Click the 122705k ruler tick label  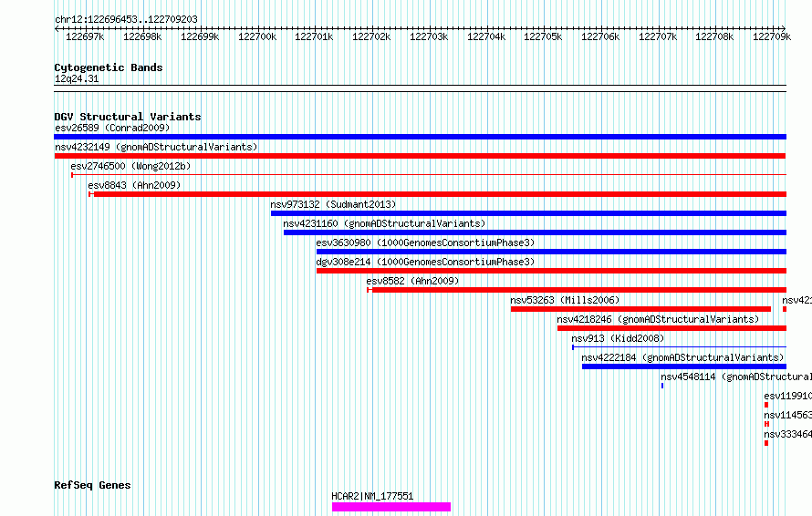[543, 36]
